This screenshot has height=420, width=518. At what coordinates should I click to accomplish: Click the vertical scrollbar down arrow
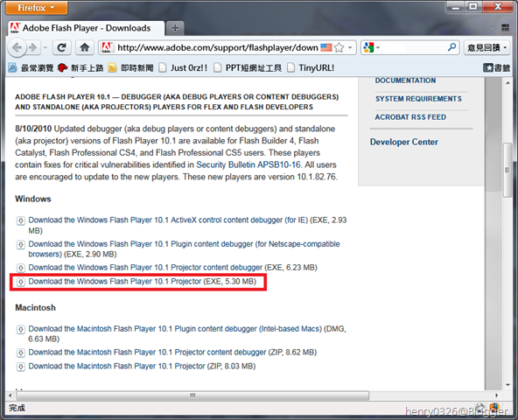click(x=507, y=385)
